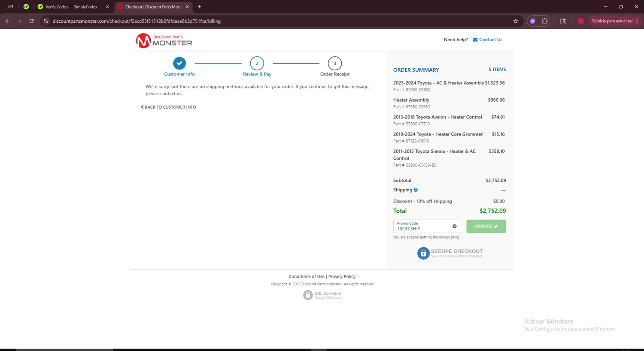Select 2011-2015 Toyota Sienna Heater & AC Control
The height and width of the screenshot is (351, 644).
coord(434,154)
